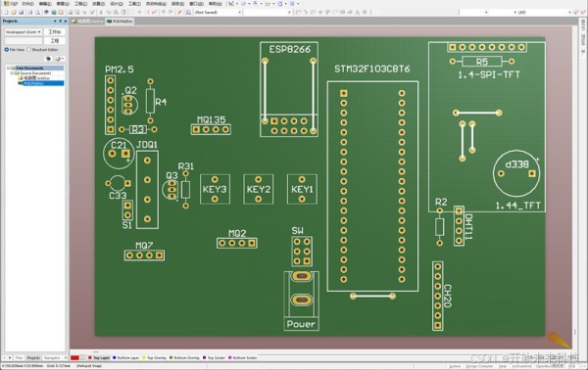Select the File View radio button
Viewport: 588px width, 370px height.
[7, 50]
